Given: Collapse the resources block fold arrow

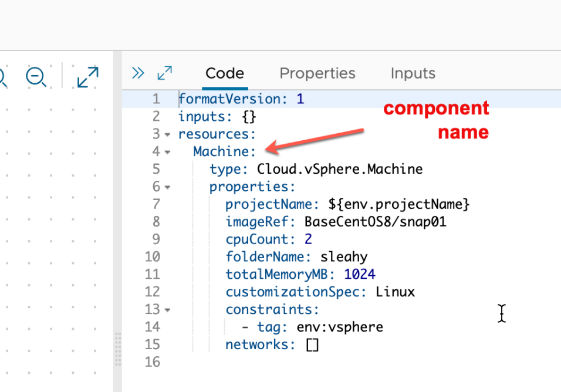Looking at the screenshot, I should 168,134.
